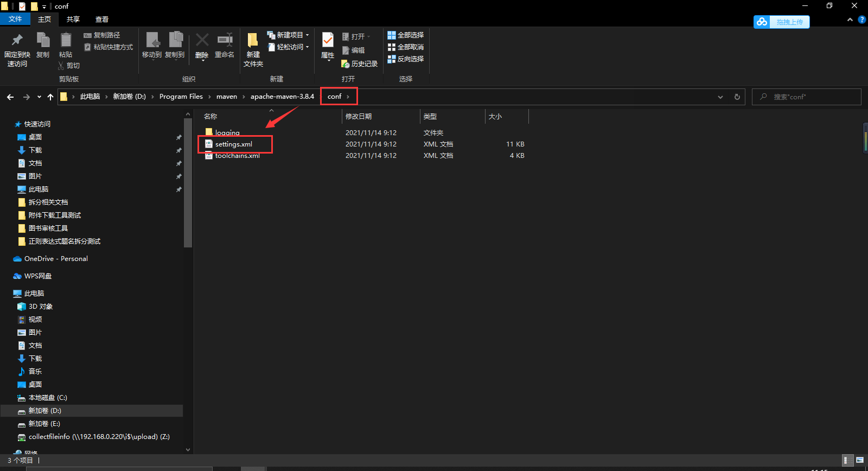This screenshot has height=471, width=868.
Task: Click 全部选择 select all
Action: 405,35
